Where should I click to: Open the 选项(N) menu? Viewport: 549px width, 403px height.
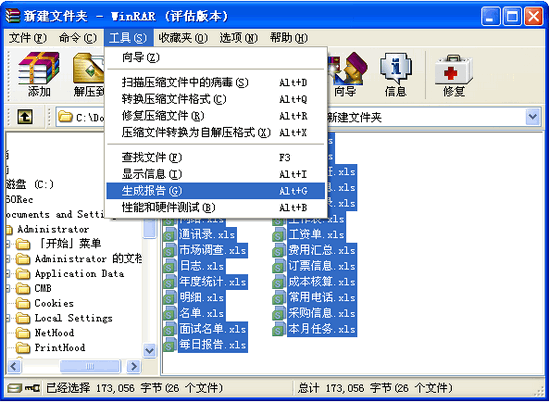[x=238, y=38]
